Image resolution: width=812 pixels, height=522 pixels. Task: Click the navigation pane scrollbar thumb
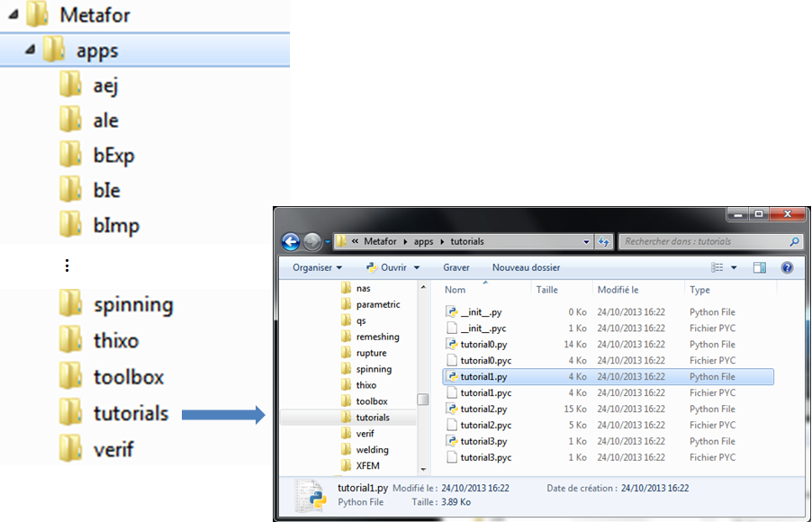(x=423, y=400)
